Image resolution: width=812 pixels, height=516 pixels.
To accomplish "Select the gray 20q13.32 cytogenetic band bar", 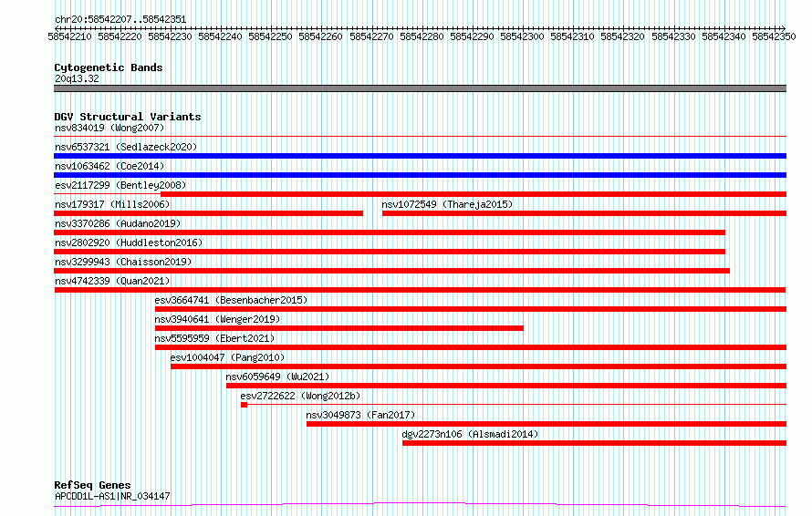I will point(420,88).
